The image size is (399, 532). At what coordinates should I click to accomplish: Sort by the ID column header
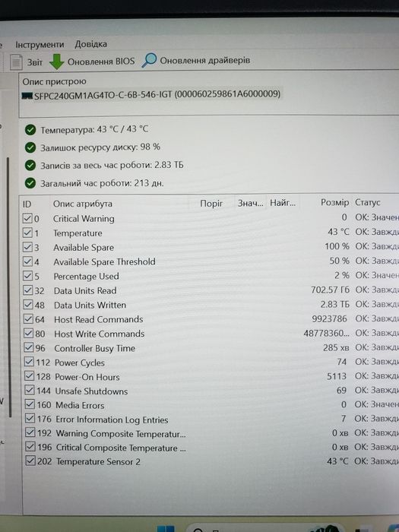click(x=27, y=204)
